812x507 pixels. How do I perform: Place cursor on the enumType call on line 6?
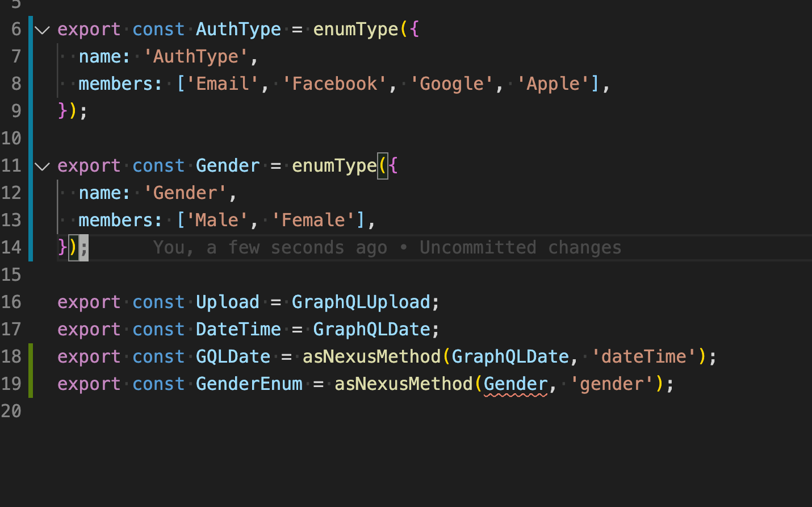355,29
